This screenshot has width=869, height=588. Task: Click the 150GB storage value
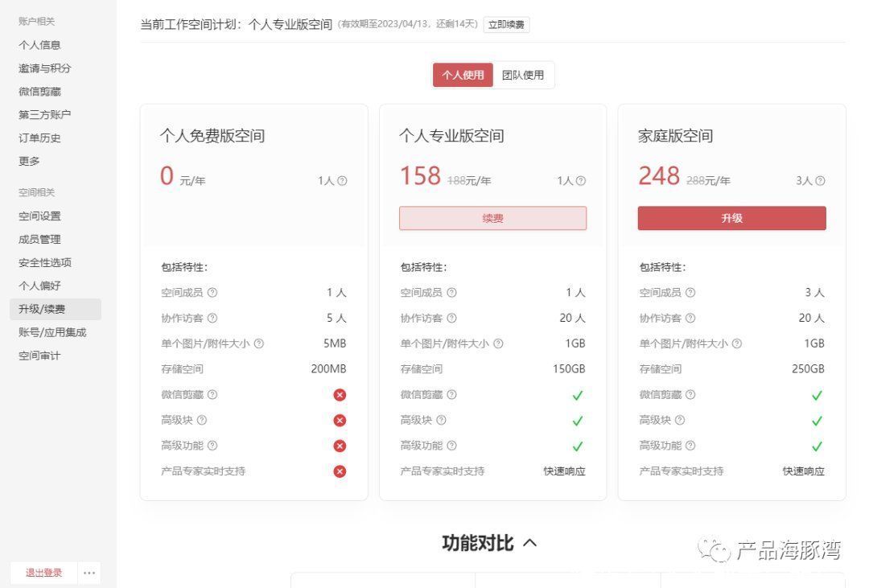point(569,369)
